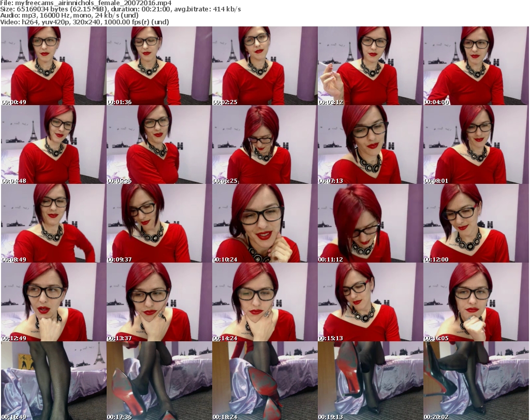Choose the frame at 00:20:02
Screen dimensions: 530x420
point(476,381)
